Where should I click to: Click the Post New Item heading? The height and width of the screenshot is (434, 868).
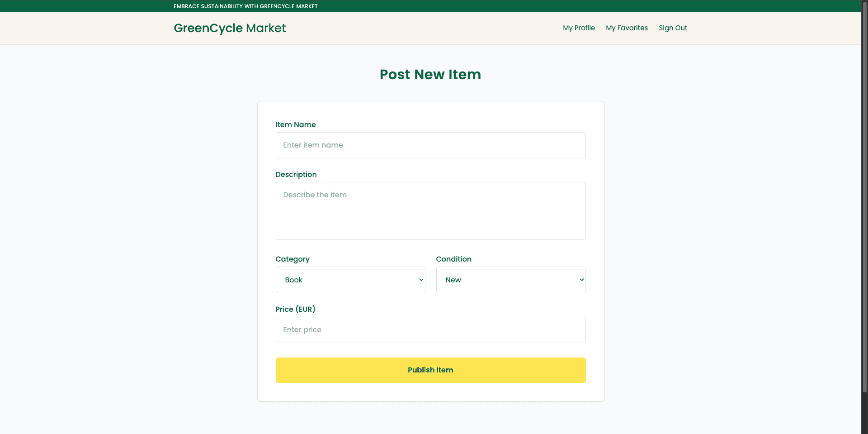(x=430, y=74)
